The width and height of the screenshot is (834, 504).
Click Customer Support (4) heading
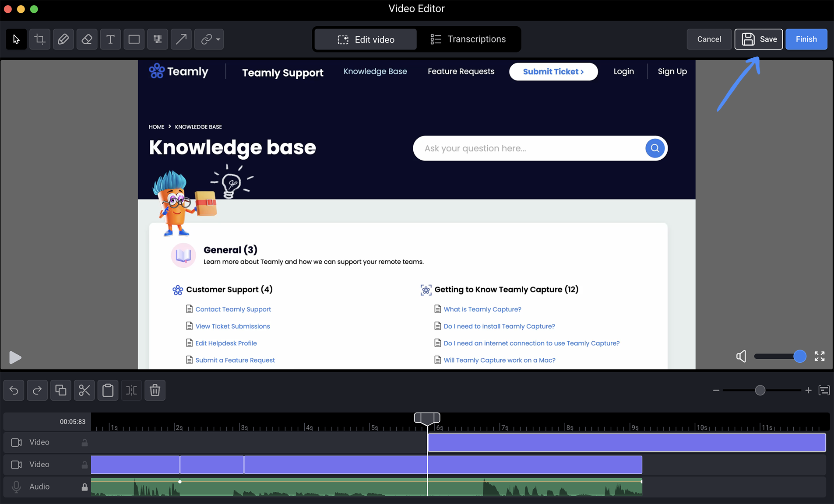coord(229,290)
